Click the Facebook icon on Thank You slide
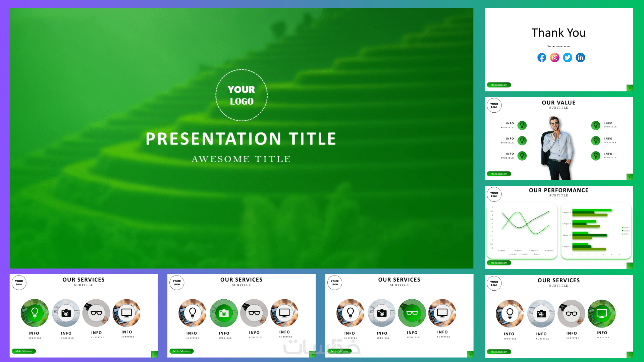 coord(541,58)
